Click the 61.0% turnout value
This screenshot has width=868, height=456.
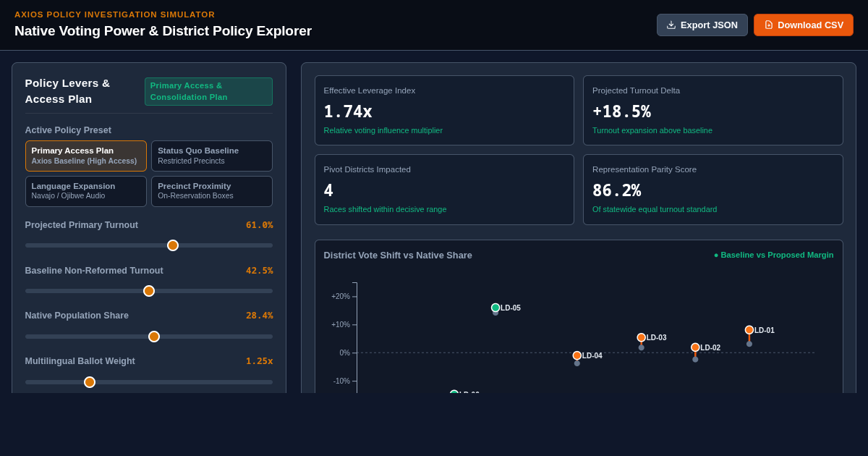260,225
